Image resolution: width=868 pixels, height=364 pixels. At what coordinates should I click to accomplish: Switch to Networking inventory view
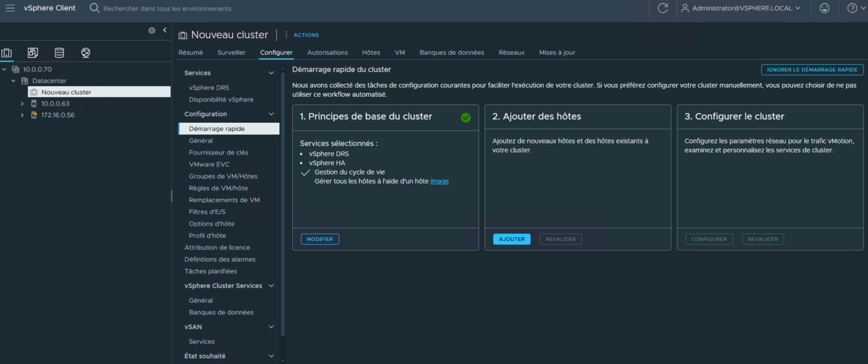[86, 53]
